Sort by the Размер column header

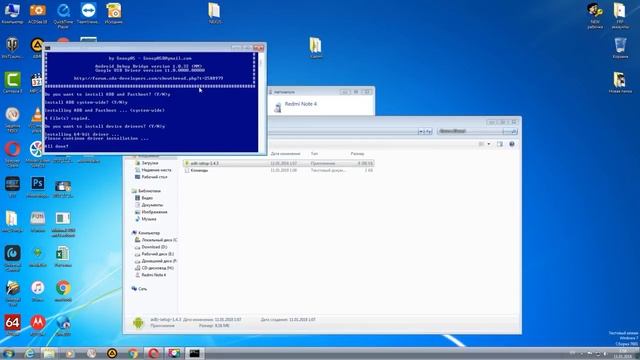[x=357, y=153]
